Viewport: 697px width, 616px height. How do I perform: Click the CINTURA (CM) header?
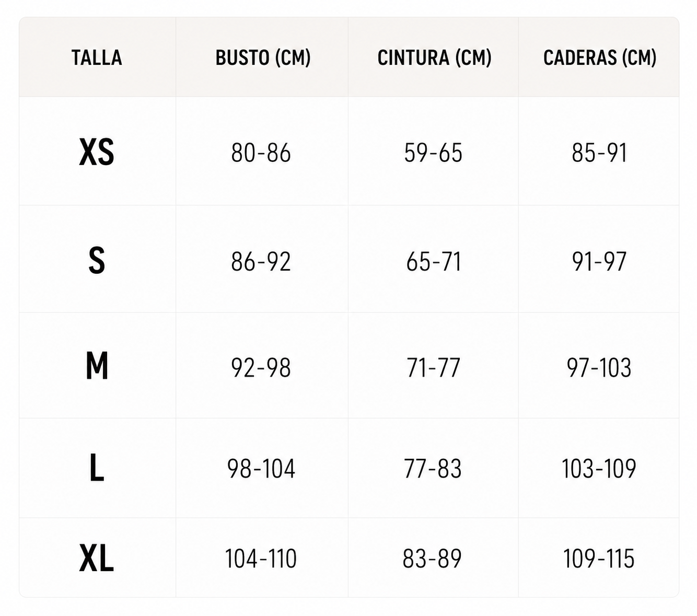pos(434,57)
